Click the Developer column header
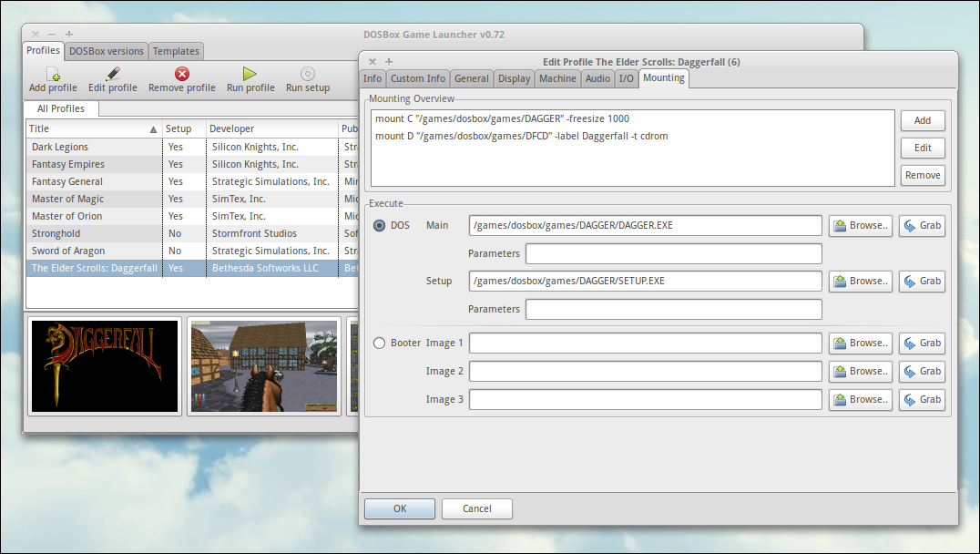980x554 pixels. tap(272, 128)
